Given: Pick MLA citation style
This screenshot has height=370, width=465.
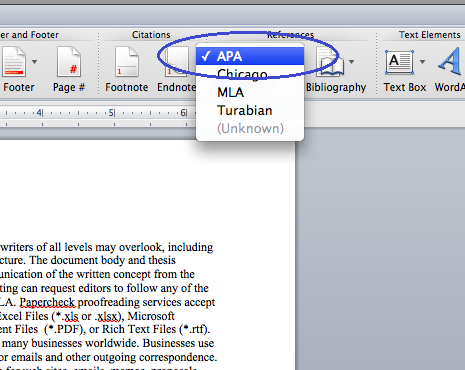Looking at the screenshot, I should click(250, 92).
